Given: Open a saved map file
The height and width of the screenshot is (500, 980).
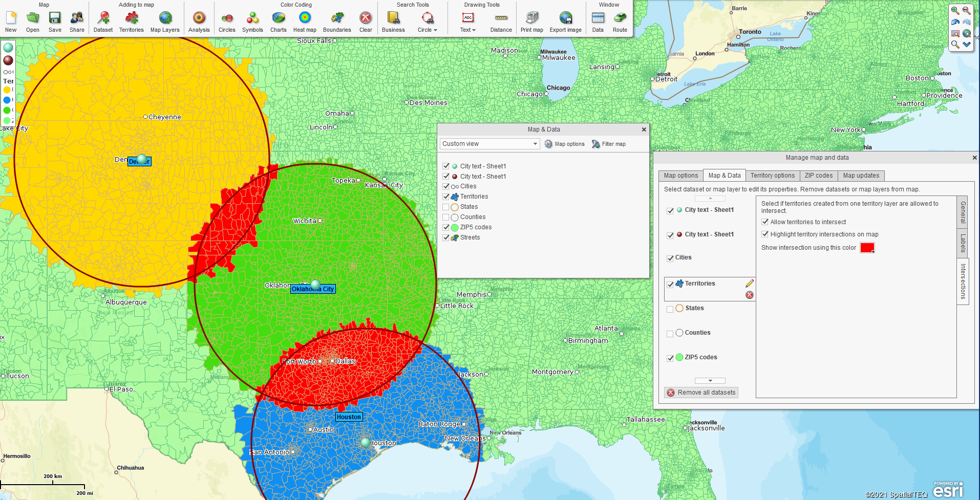Looking at the screenshot, I should coord(33,22).
